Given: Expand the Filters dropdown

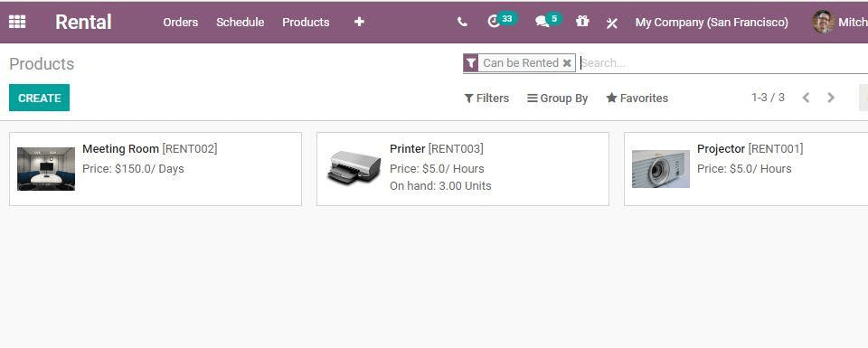Looking at the screenshot, I should 486,98.
